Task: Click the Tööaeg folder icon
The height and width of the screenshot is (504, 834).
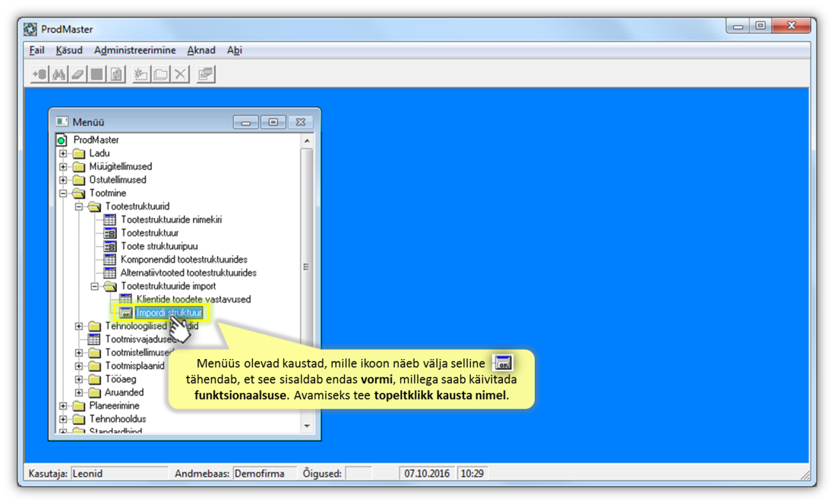Action: coord(95,379)
